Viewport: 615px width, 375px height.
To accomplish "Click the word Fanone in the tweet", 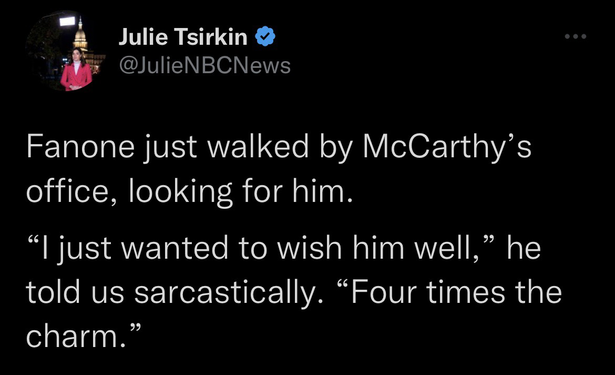I will coord(80,146).
